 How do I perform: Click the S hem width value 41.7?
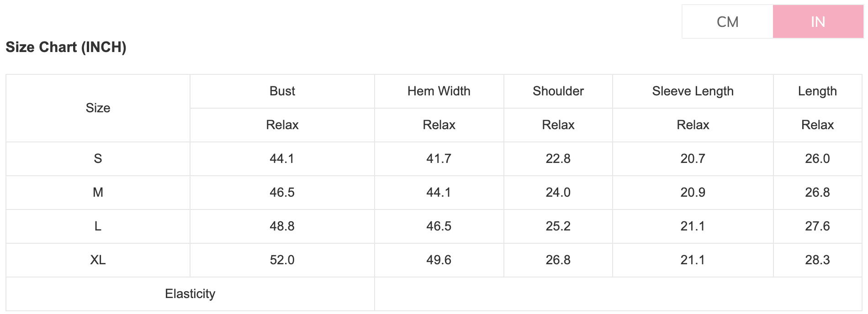439,159
